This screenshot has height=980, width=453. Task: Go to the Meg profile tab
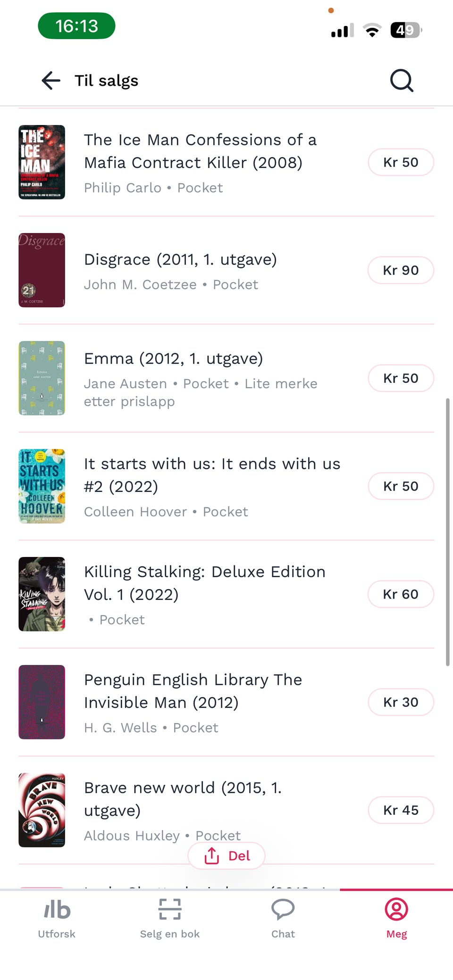click(x=396, y=918)
